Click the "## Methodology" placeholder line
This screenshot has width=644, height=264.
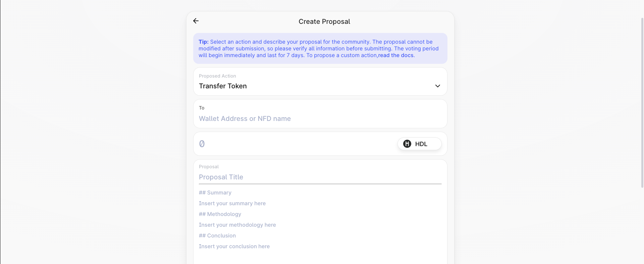pos(220,214)
